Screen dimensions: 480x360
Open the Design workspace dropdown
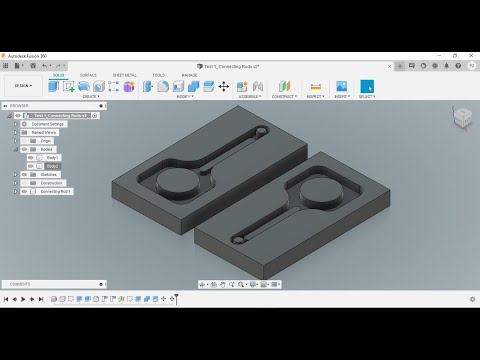pyautogui.click(x=23, y=86)
